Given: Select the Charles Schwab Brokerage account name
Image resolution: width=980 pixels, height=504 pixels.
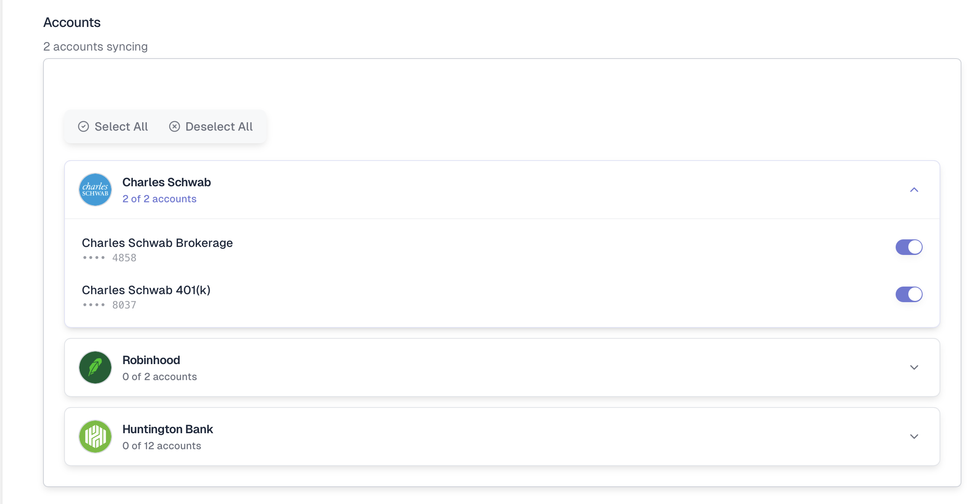Looking at the screenshot, I should point(158,243).
